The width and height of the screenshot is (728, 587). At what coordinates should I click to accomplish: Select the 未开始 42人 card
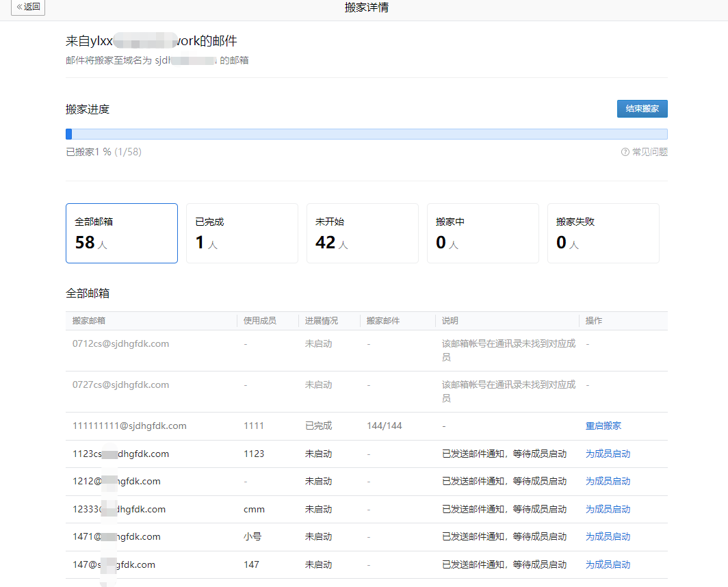click(x=362, y=233)
